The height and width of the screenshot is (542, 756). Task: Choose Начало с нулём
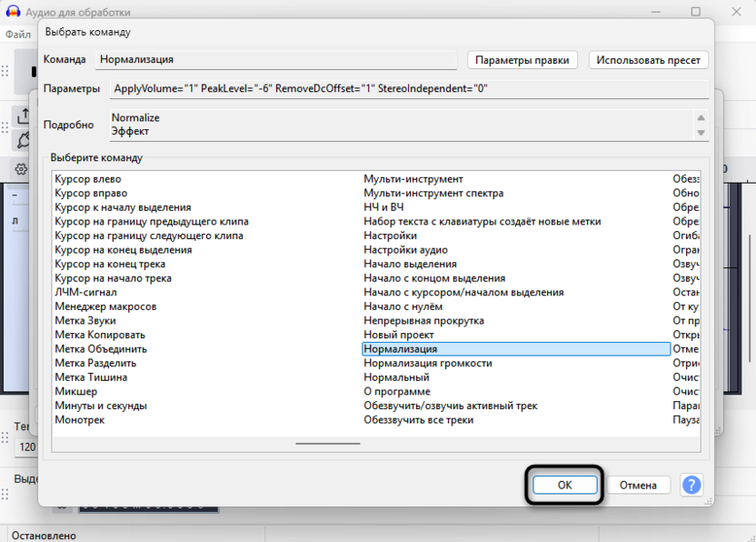pos(403,306)
